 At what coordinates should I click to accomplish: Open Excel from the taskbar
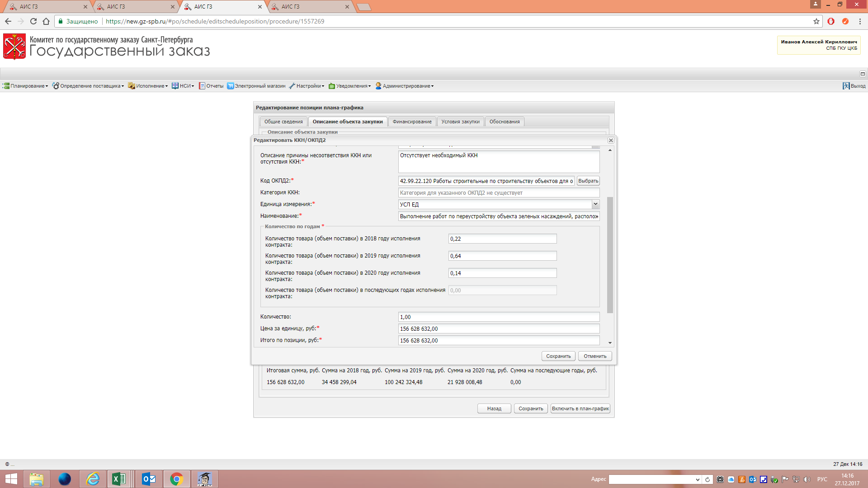tap(119, 479)
